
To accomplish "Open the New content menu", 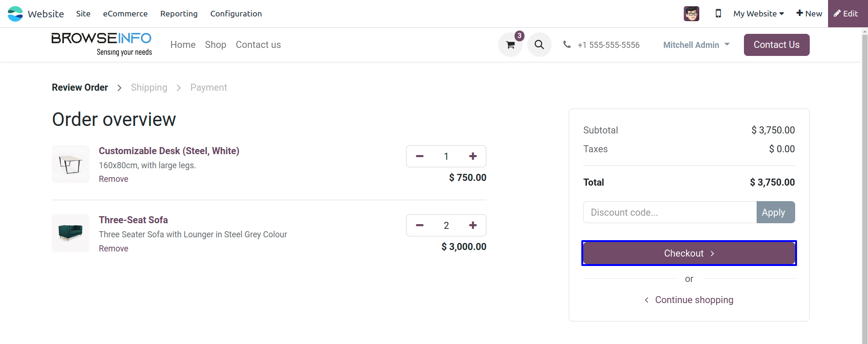I will (x=809, y=14).
